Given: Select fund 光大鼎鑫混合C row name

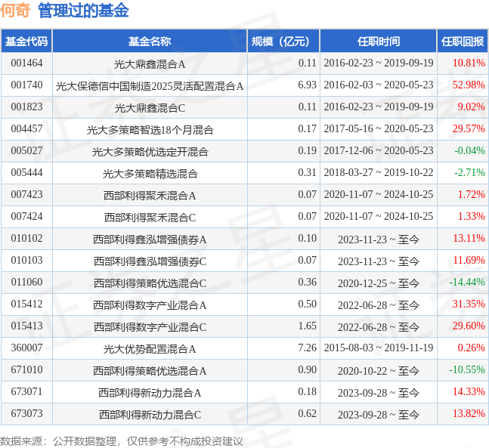Looking at the screenshot, I should point(150,107).
